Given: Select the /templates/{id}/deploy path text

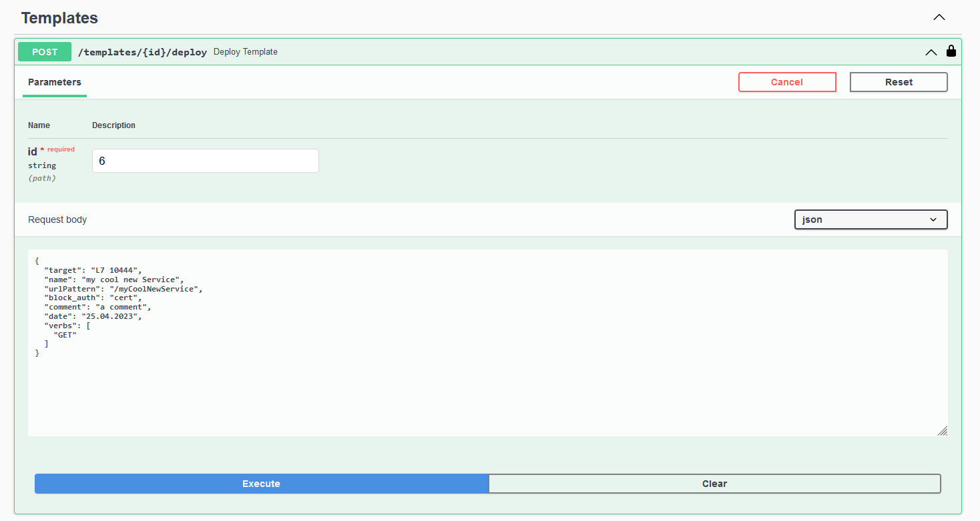Looking at the screenshot, I should point(142,52).
